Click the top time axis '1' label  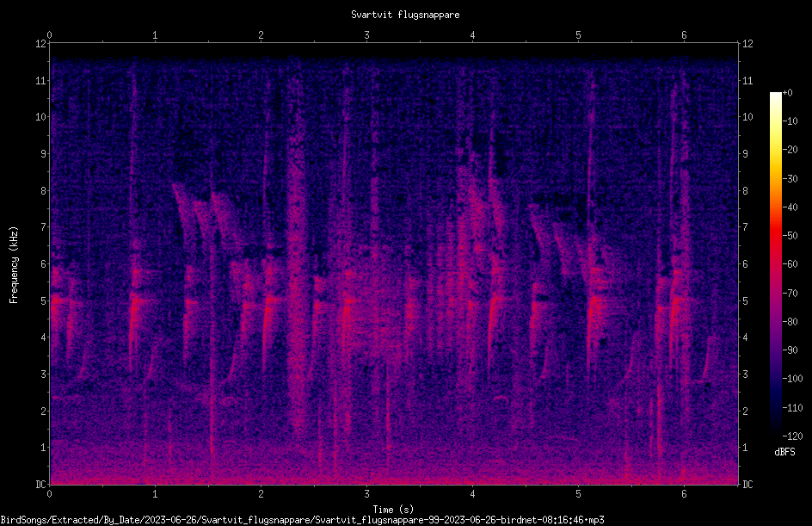click(155, 35)
